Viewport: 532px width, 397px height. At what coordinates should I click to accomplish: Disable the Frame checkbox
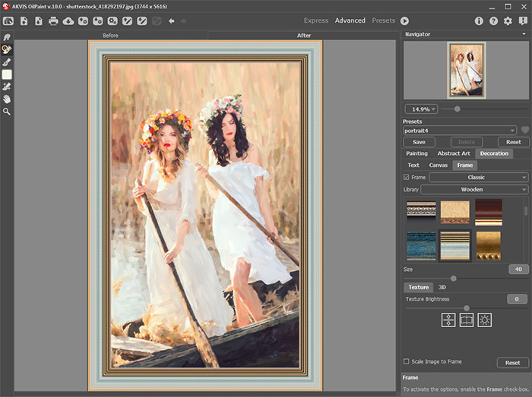tap(407, 177)
